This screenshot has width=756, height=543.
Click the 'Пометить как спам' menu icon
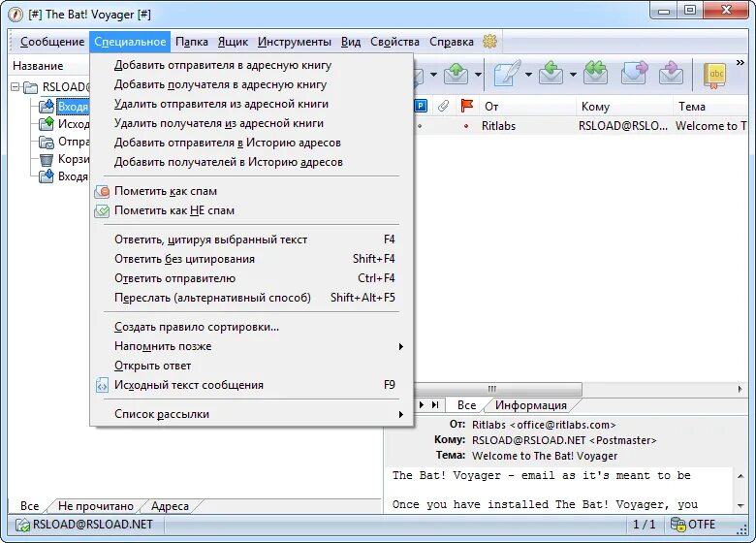[x=102, y=191]
